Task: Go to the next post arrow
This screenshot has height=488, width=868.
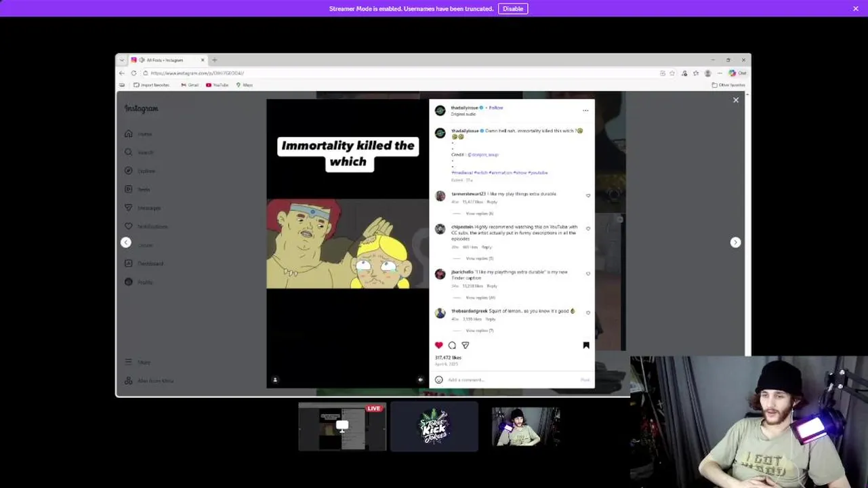Action: [x=735, y=243]
